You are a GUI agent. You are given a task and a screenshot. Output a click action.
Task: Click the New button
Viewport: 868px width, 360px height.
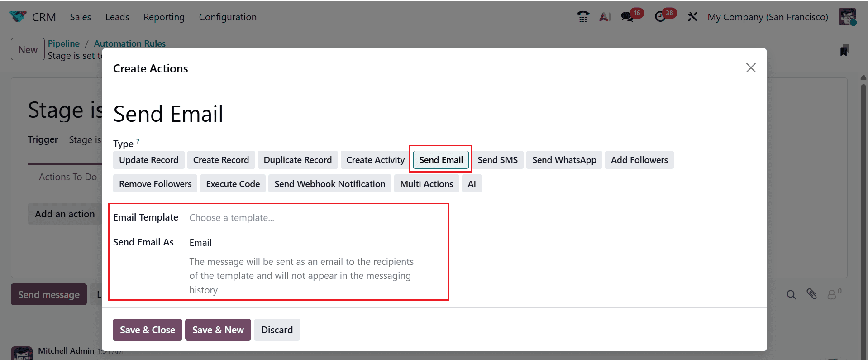tap(28, 49)
